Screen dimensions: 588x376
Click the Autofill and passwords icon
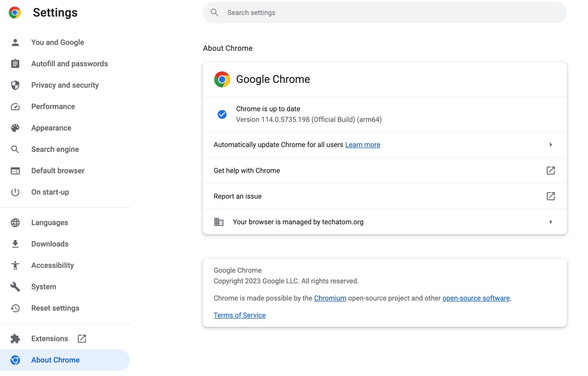15,63
